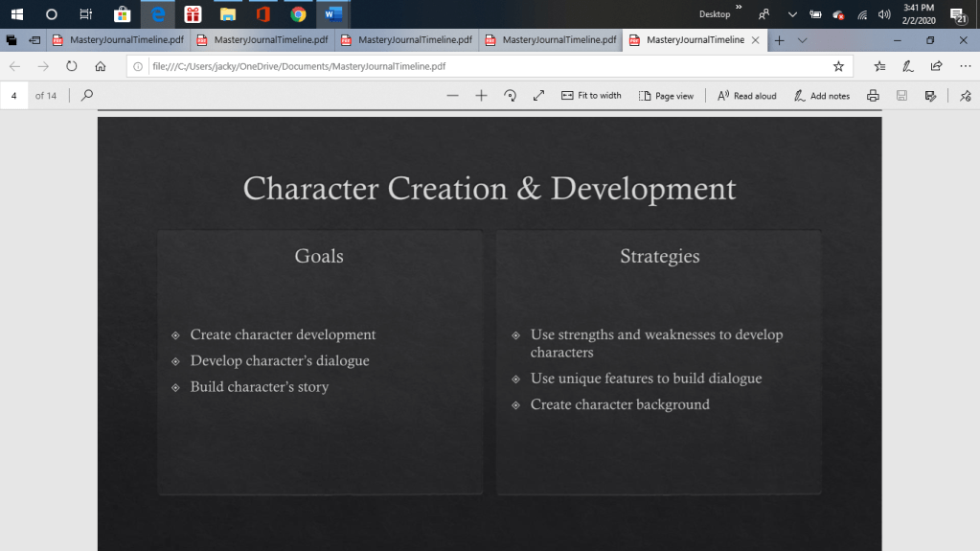
Task: Print the PDF document
Action: point(873,95)
